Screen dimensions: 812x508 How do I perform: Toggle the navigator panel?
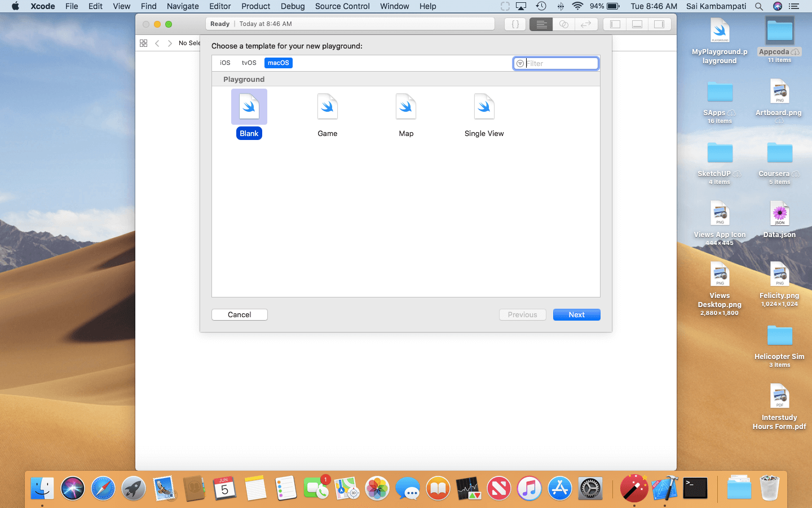click(x=615, y=24)
